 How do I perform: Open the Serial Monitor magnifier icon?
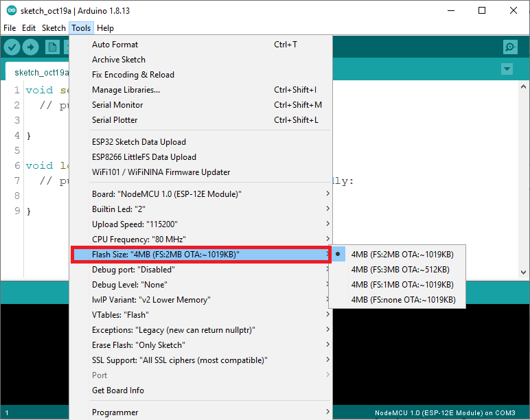click(x=510, y=47)
